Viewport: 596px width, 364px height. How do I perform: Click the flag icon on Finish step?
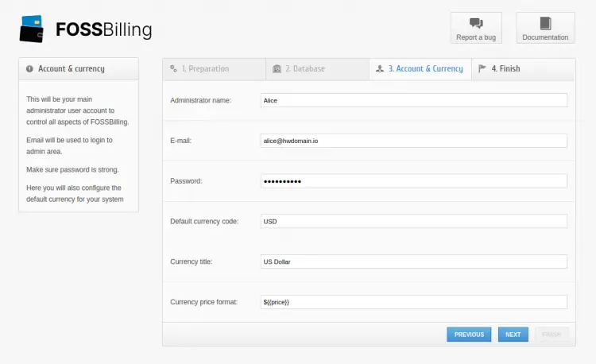[482, 68]
